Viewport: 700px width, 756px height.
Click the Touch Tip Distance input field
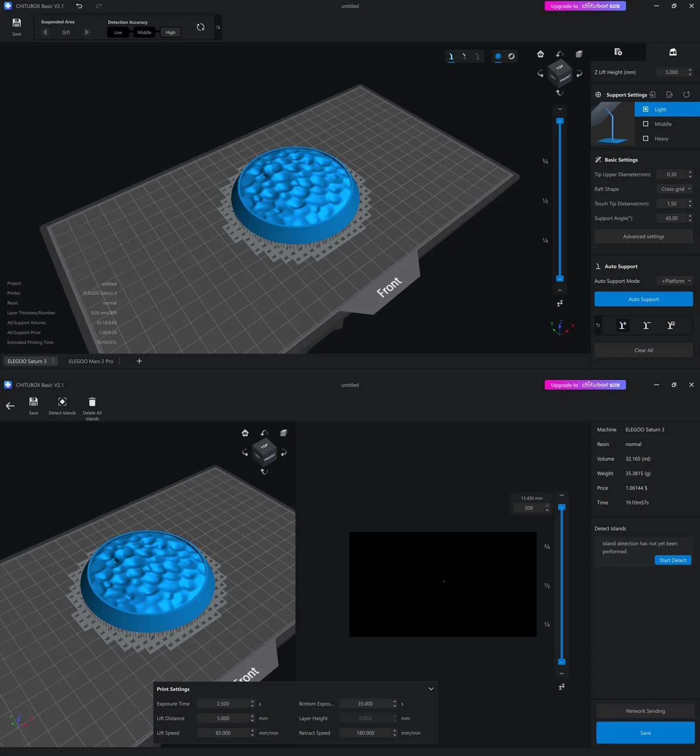click(x=672, y=204)
